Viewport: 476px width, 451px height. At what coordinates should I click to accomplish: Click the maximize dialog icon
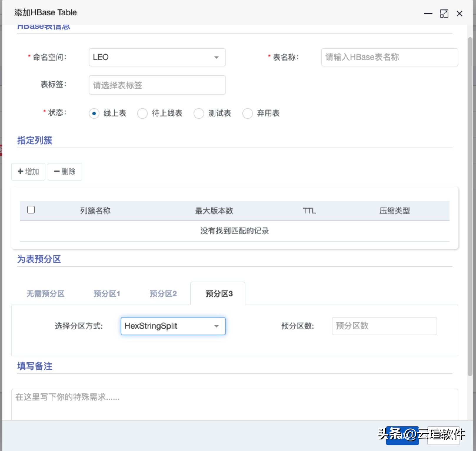pyautogui.click(x=444, y=14)
